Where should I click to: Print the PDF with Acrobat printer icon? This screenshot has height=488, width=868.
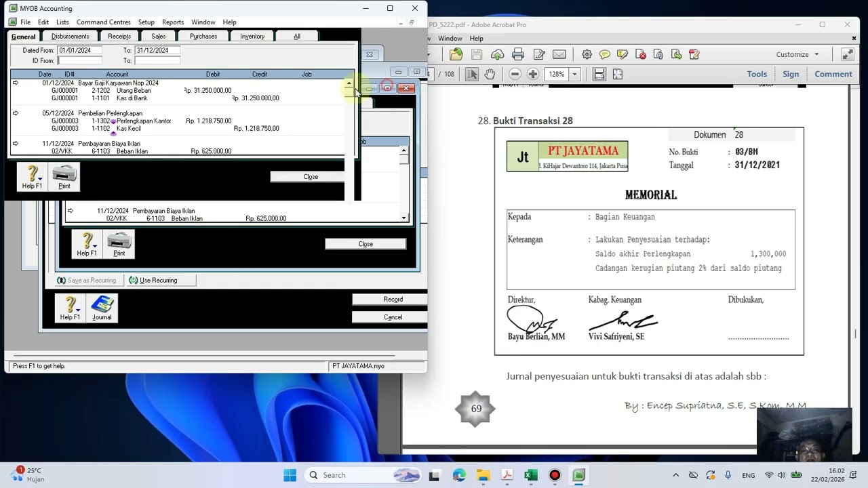pos(518,54)
